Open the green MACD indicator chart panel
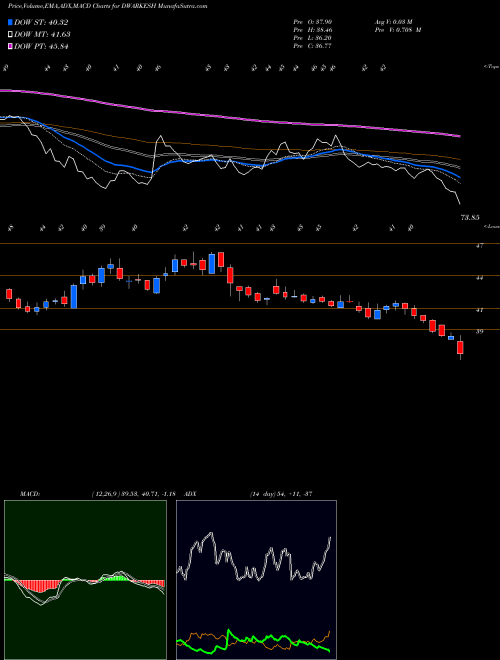The width and height of the screenshot is (500, 660). point(85,580)
